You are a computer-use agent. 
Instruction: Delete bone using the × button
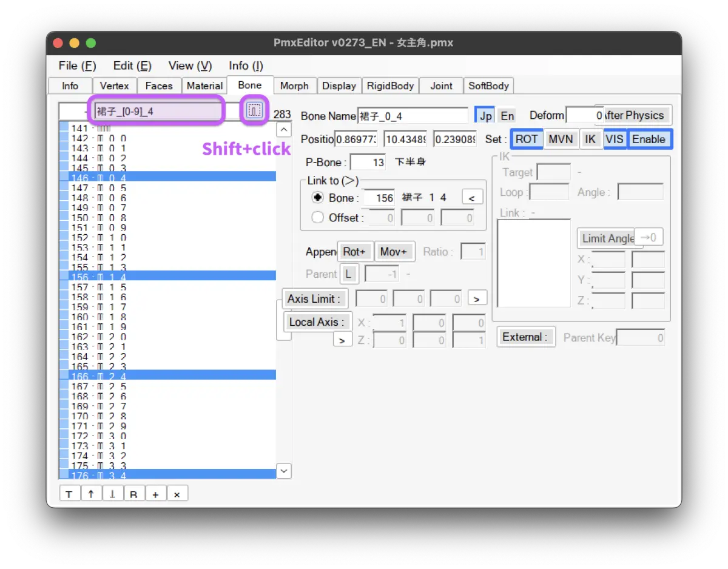[177, 494]
